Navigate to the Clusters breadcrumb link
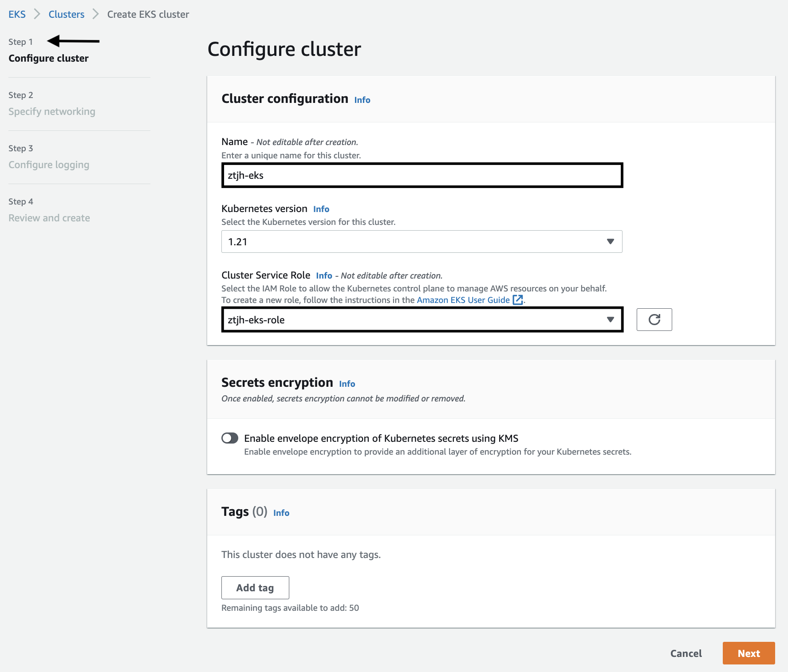The height and width of the screenshot is (672, 788). pos(67,14)
